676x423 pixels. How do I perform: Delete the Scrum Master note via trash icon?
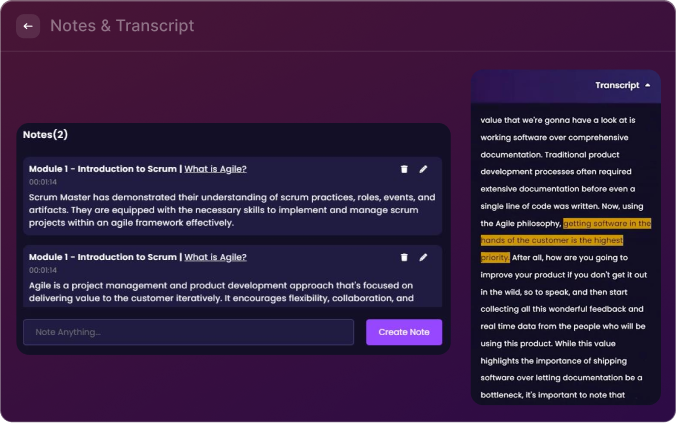(404, 169)
